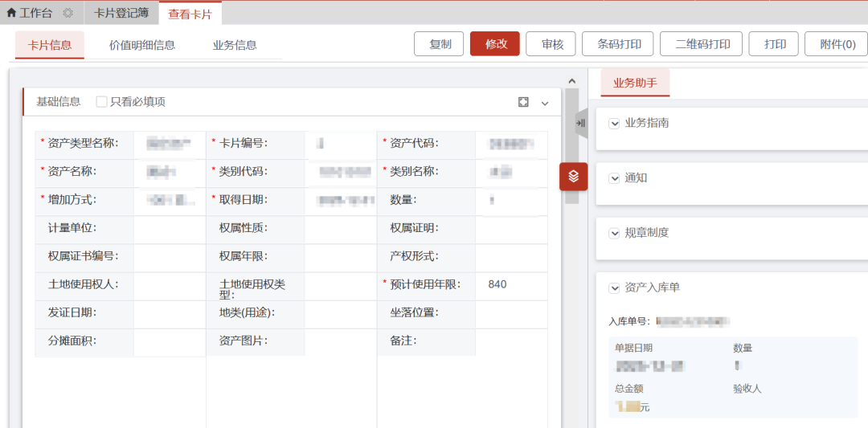Open the 卡片信息 tab
The height and width of the screenshot is (428, 868).
click(x=50, y=45)
